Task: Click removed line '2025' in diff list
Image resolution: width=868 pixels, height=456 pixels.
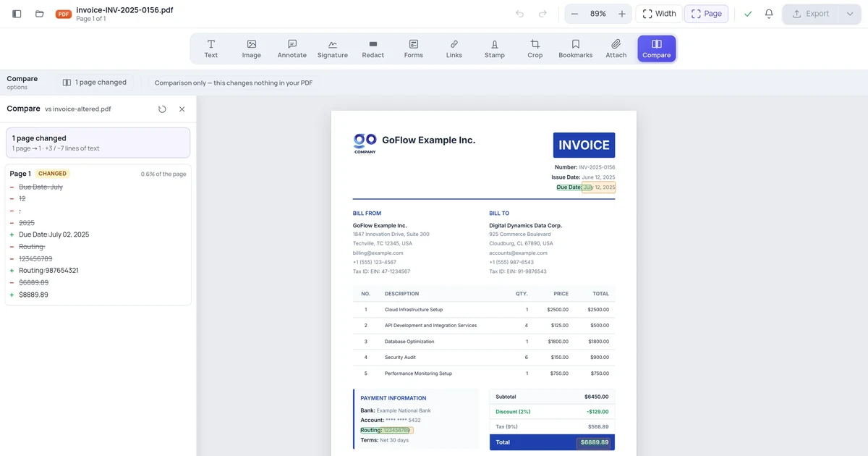Action: tap(27, 223)
